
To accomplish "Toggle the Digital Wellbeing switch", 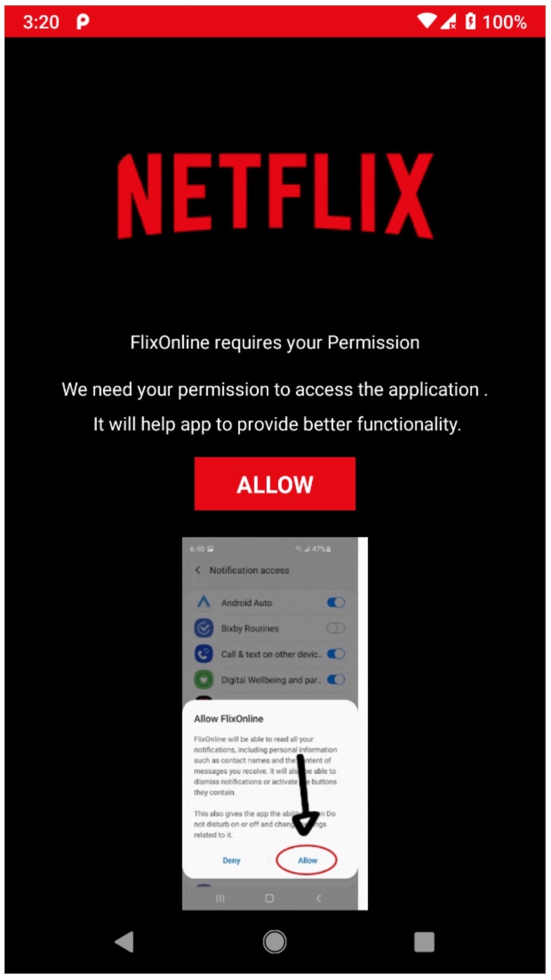I will tap(336, 679).
